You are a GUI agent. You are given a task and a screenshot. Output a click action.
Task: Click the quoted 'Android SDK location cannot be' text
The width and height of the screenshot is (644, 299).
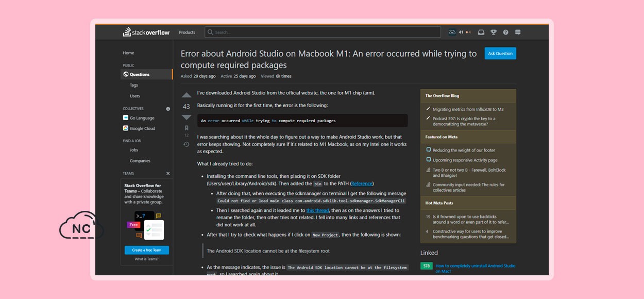coord(268,251)
